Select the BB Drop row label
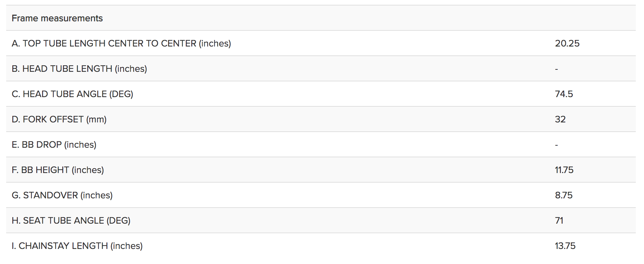 [54, 145]
